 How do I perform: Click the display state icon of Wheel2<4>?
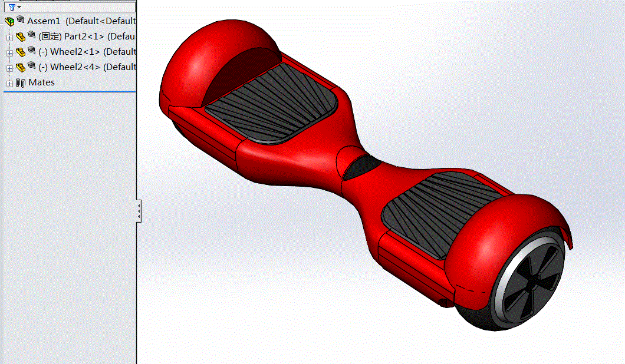(31, 65)
